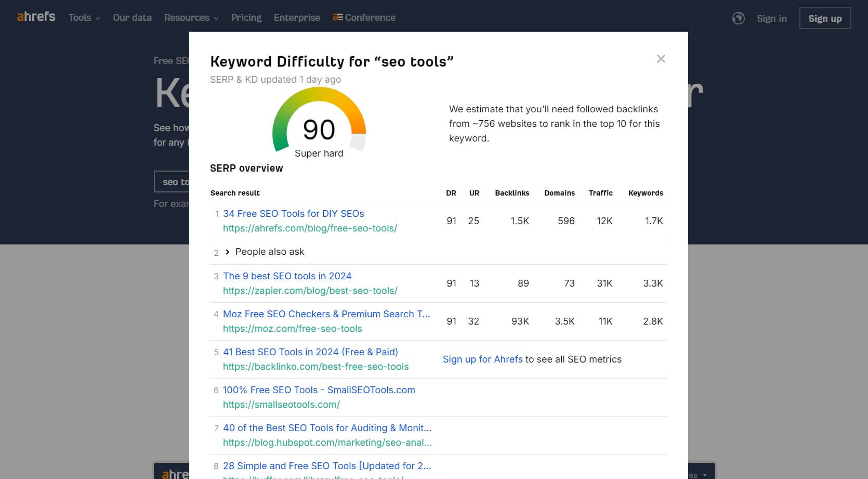Image resolution: width=868 pixels, height=479 pixels.
Task: Select the Pricing menu item
Action: coord(246,17)
